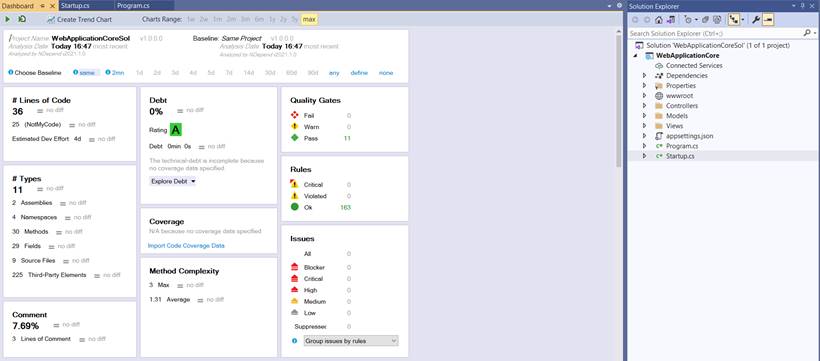Expand the Models folder
Viewport: 820px width, 361px height.
pos(644,116)
